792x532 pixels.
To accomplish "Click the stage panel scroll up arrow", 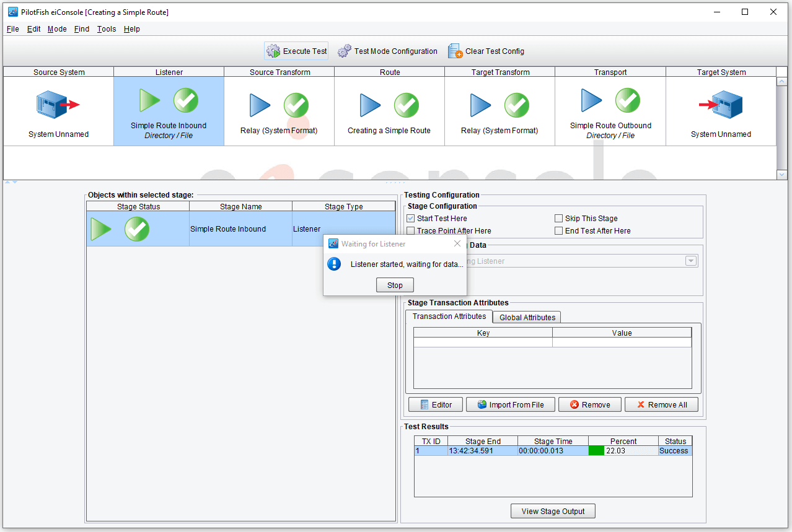I will point(782,81).
